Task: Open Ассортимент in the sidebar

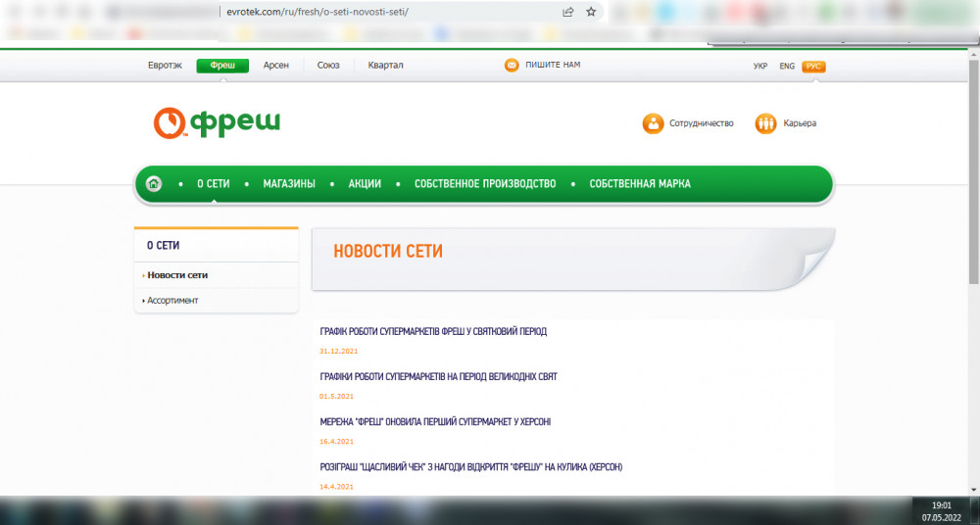Action: click(x=172, y=301)
